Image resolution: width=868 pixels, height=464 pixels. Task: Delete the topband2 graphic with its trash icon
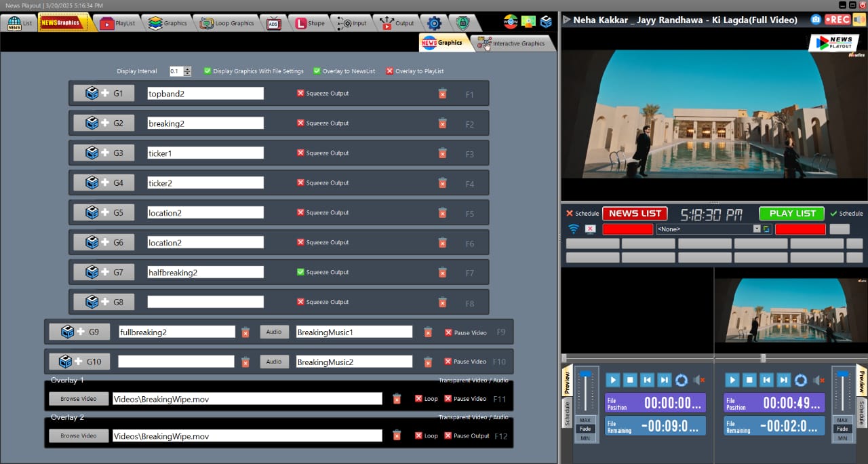(442, 94)
